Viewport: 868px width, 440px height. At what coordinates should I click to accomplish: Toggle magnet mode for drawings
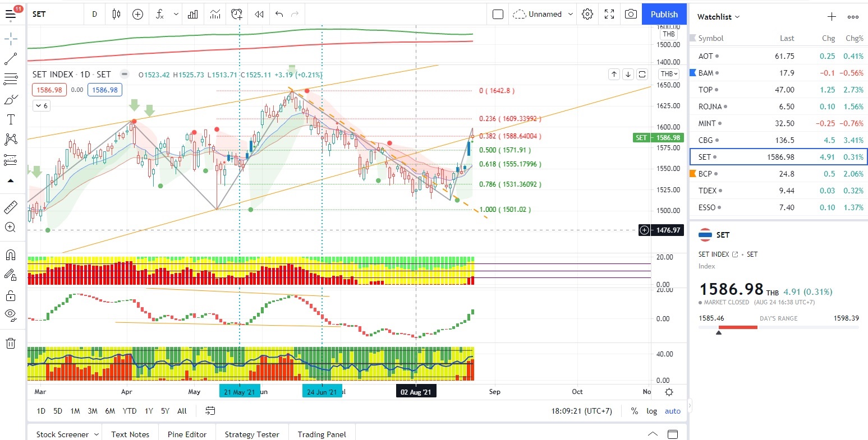(x=11, y=254)
